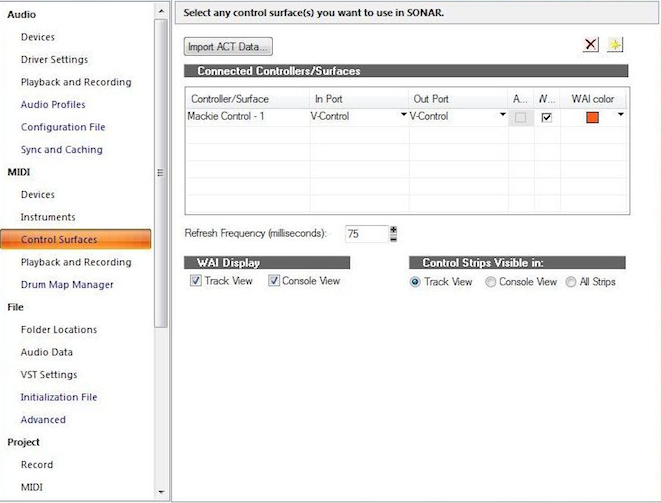Viewport: 661px width, 503px height.
Task: Increase Refresh Frequency with the up stepper
Action: (393, 229)
